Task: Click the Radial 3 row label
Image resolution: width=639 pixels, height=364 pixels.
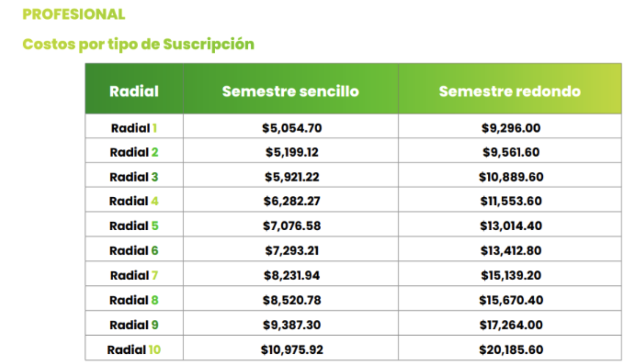Action: pyautogui.click(x=134, y=177)
